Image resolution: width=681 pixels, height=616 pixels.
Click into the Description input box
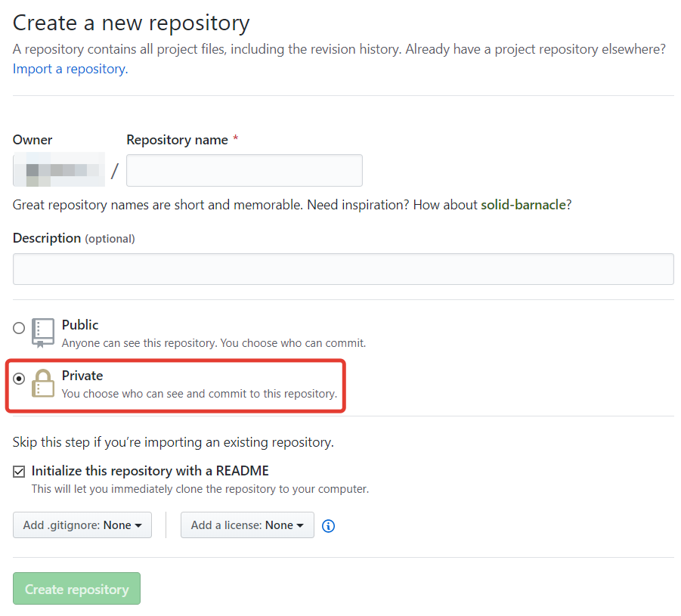(x=343, y=269)
